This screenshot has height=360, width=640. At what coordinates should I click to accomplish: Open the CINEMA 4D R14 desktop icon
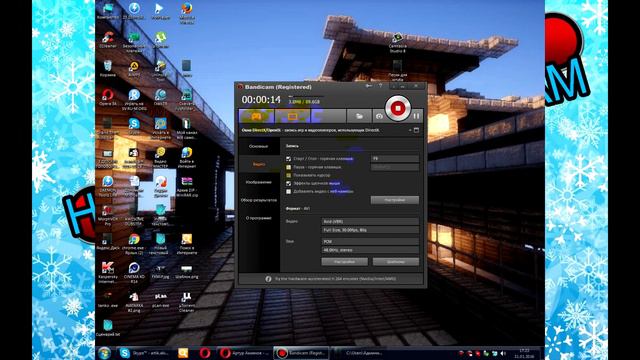coord(134,272)
